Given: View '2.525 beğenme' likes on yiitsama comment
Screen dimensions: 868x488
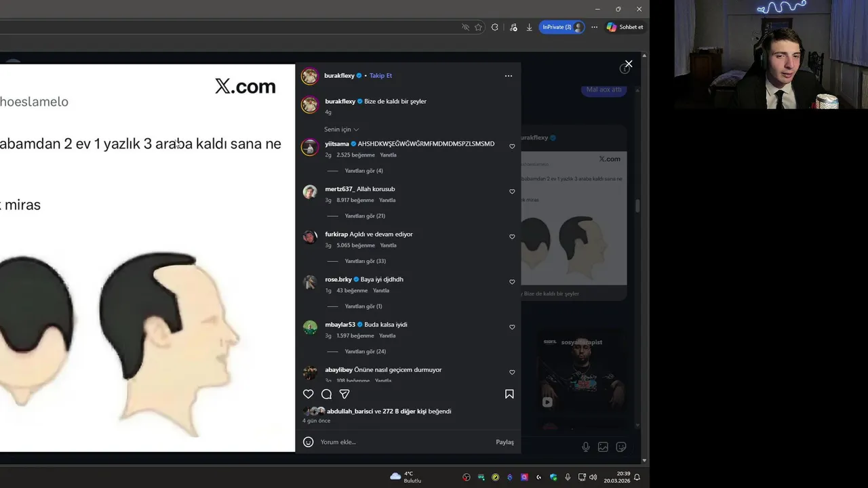Looking at the screenshot, I should pyautogui.click(x=355, y=155).
